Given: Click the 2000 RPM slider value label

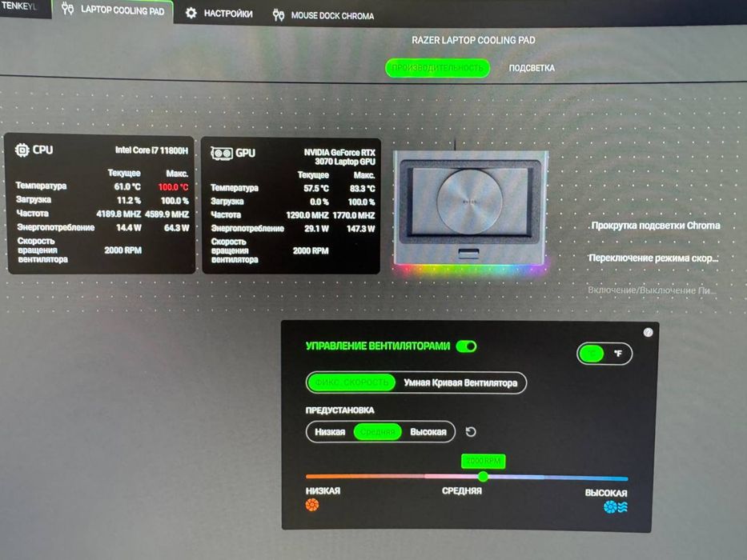Looking at the screenshot, I should click(483, 461).
